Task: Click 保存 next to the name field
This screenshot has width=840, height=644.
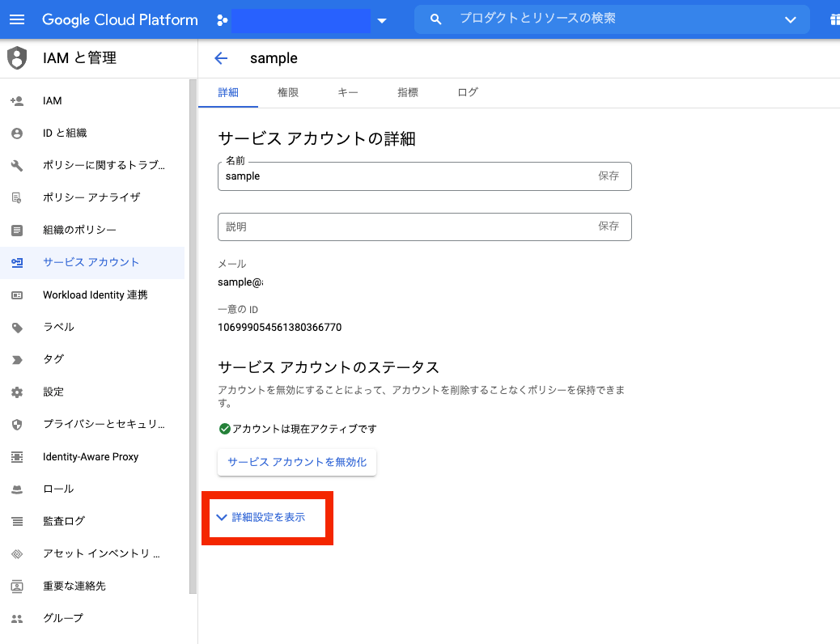Action: tap(609, 176)
